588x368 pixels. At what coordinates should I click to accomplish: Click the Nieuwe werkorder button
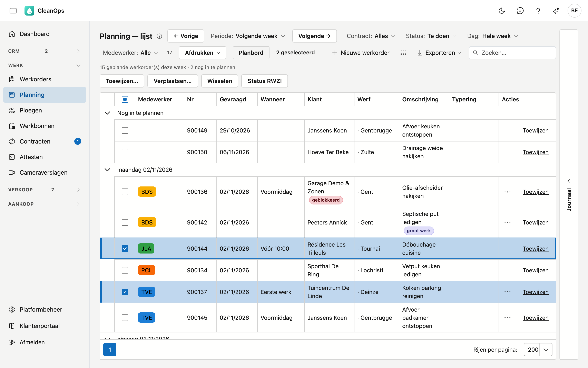[361, 53]
